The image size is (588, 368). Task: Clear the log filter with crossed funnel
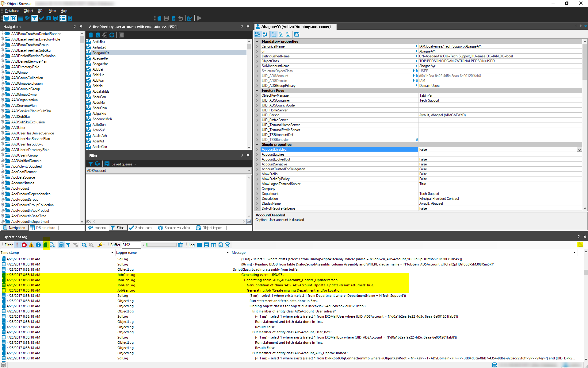click(75, 245)
